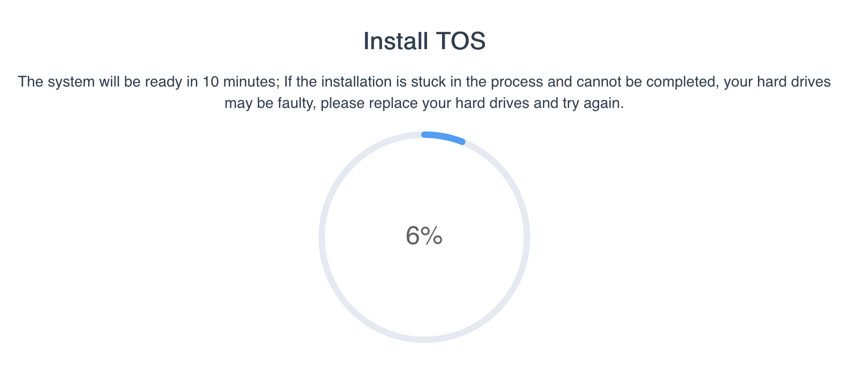The height and width of the screenshot is (390, 868).
Task: Click the leading tip of the blue arc
Action: [x=462, y=142]
